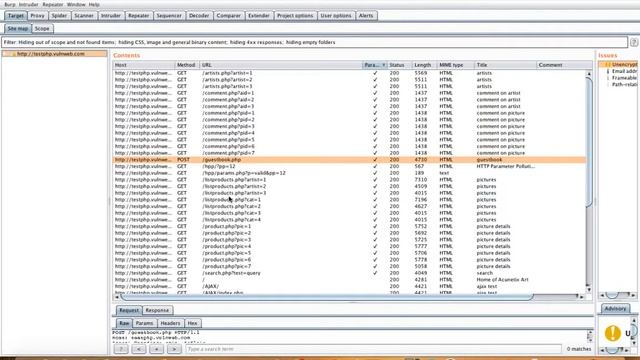The height and width of the screenshot is (360, 640).
Task: Open the filter help question-mark icon
Action: [634, 42]
